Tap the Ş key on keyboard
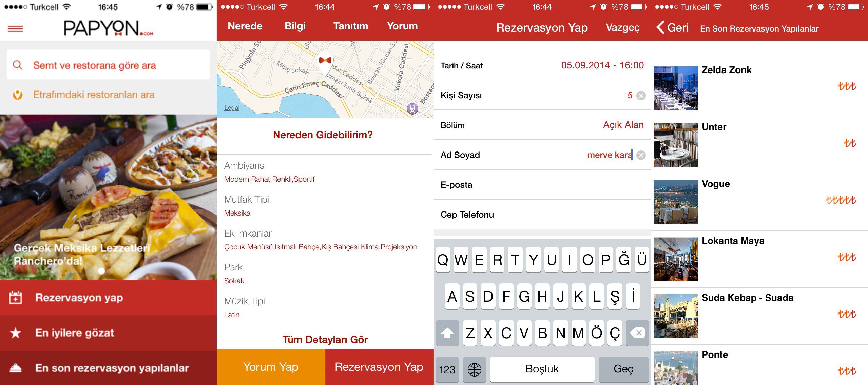This screenshot has height=385, width=868. click(x=615, y=297)
